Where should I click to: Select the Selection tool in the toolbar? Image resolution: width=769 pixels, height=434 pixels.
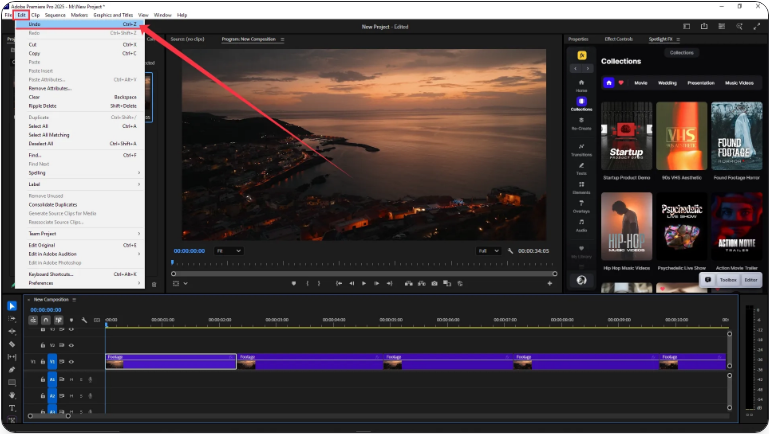click(12, 306)
